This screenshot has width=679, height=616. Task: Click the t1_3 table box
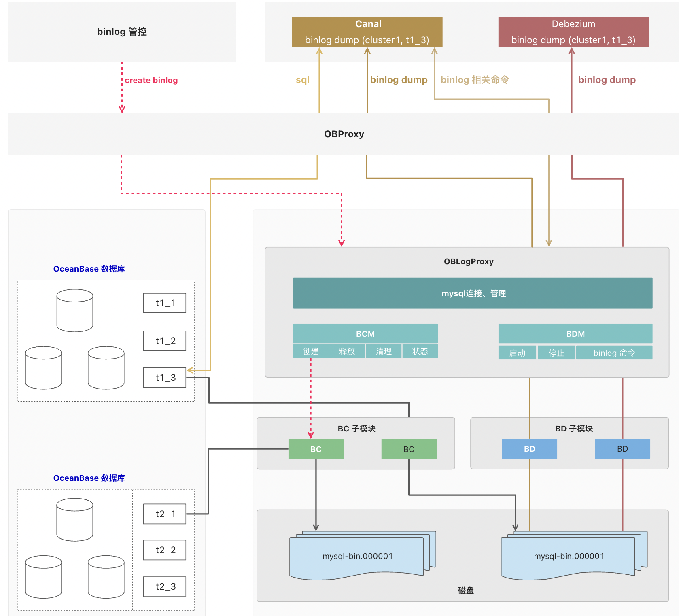coord(164,377)
